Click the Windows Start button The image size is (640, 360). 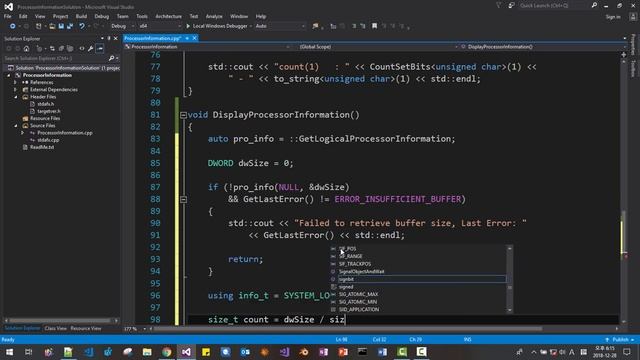[x=9, y=351]
